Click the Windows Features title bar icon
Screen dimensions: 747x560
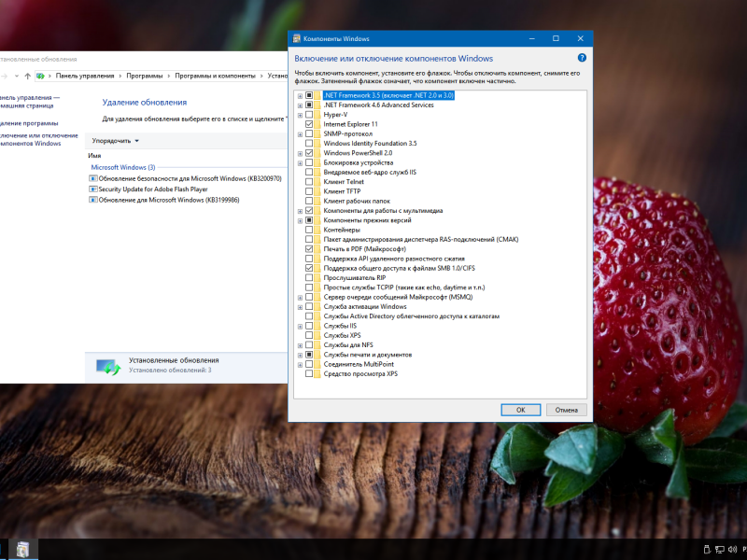[x=296, y=38]
